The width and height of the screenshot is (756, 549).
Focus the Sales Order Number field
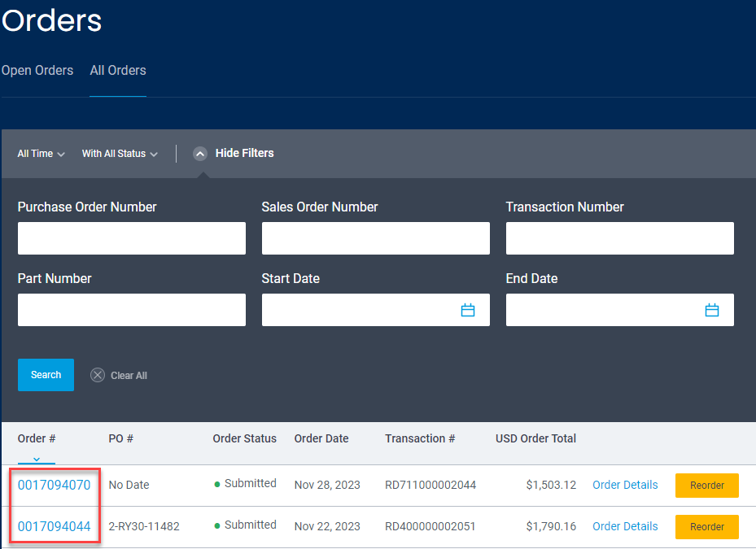(x=376, y=238)
